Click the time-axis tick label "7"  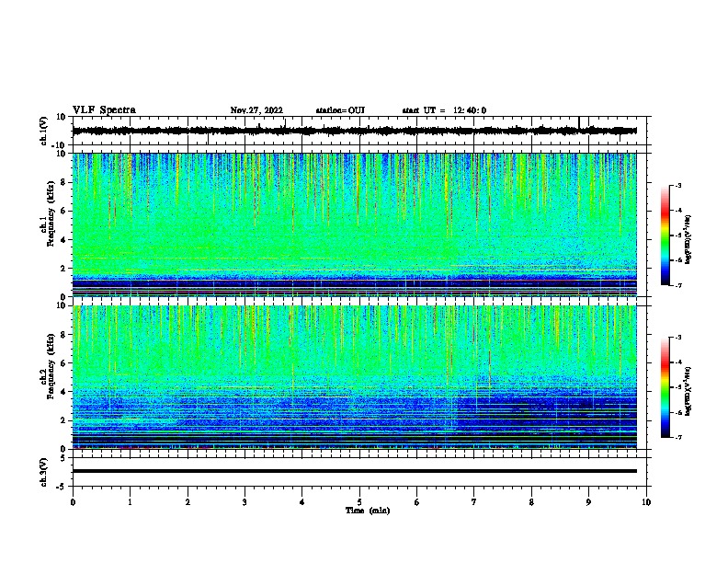[x=474, y=502]
